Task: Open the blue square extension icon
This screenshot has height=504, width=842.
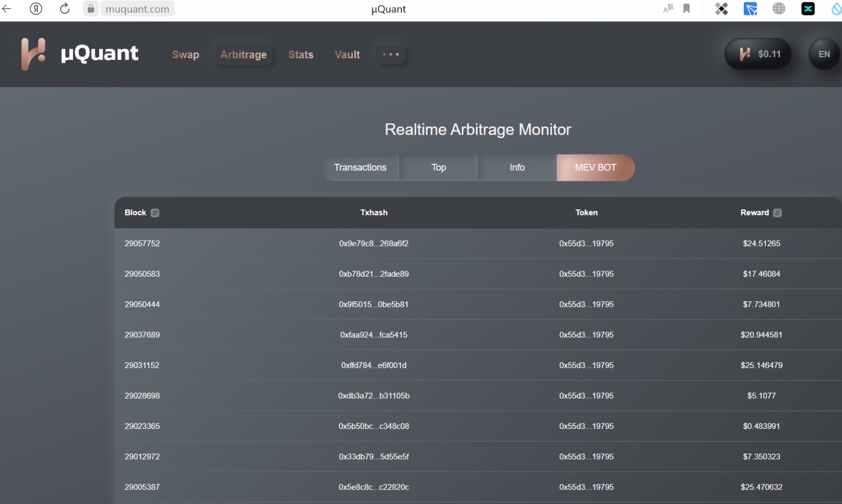Action: click(x=750, y=9)
